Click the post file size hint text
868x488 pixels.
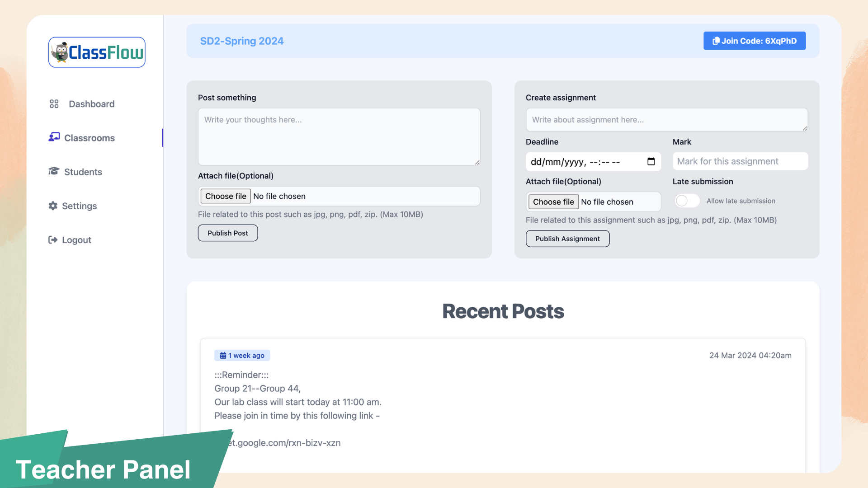tap(311, 215)
